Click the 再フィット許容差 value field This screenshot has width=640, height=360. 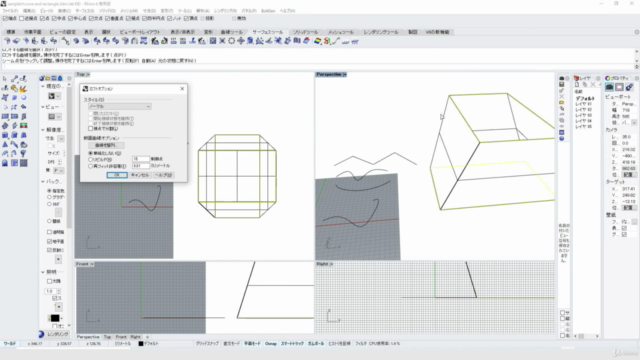pos(141,166)
